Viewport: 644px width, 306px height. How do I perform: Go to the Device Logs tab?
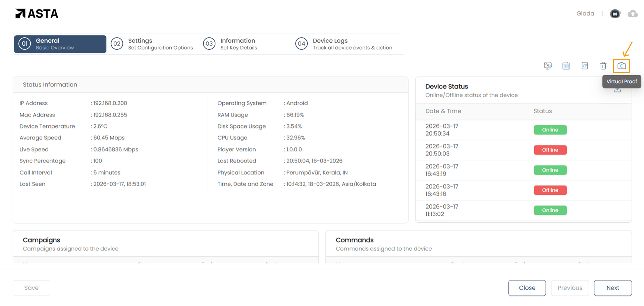click(344, 44)
